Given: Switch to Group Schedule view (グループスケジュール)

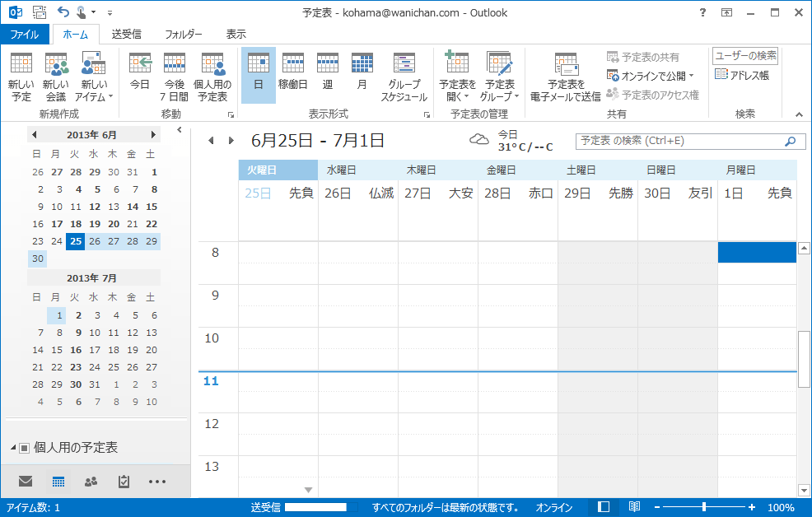Looking at the screenshot, I should tap(404, 76).
